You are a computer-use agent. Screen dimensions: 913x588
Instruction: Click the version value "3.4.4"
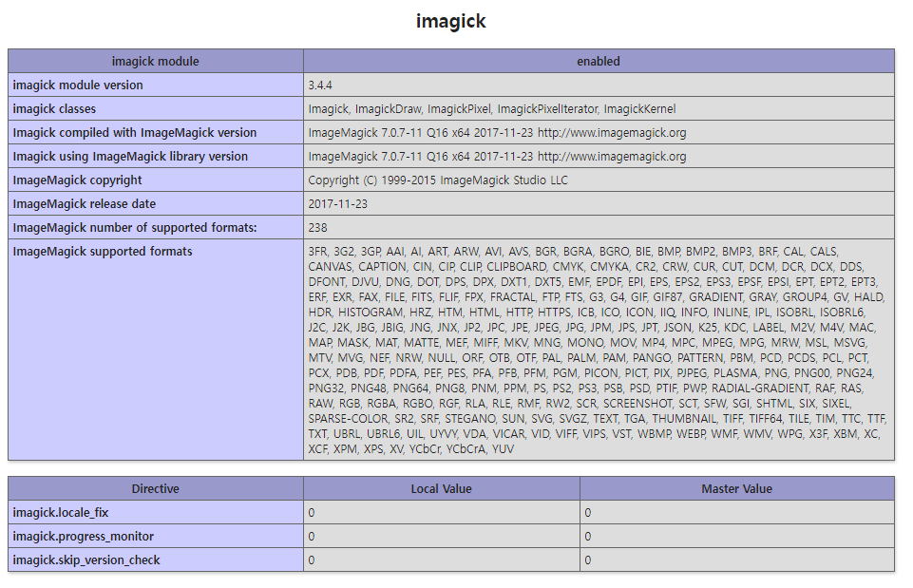pyautogui.click(x=320, y=85)
